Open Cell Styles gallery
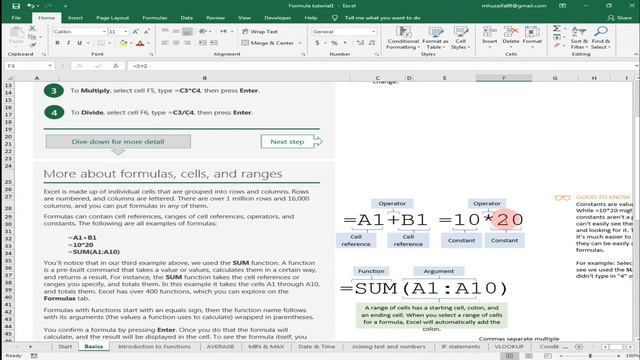Image resolution: width=640 pixels, height=360 pixels. [x=460, y=38]
